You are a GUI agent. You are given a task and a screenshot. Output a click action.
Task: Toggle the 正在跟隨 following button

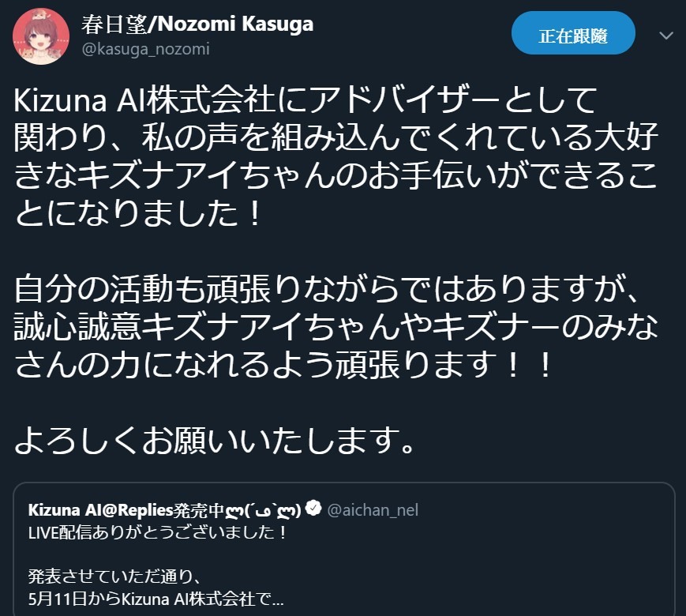[x=573, y=33]
